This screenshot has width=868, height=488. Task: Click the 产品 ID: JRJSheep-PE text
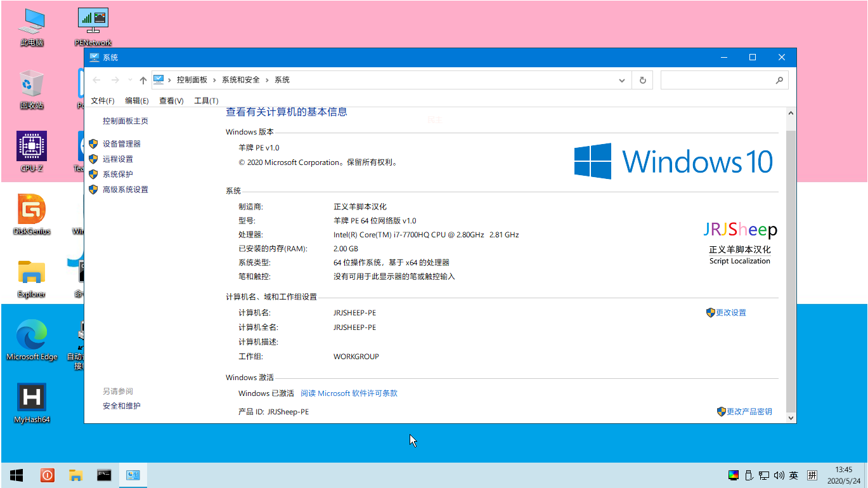click(274, 412)
